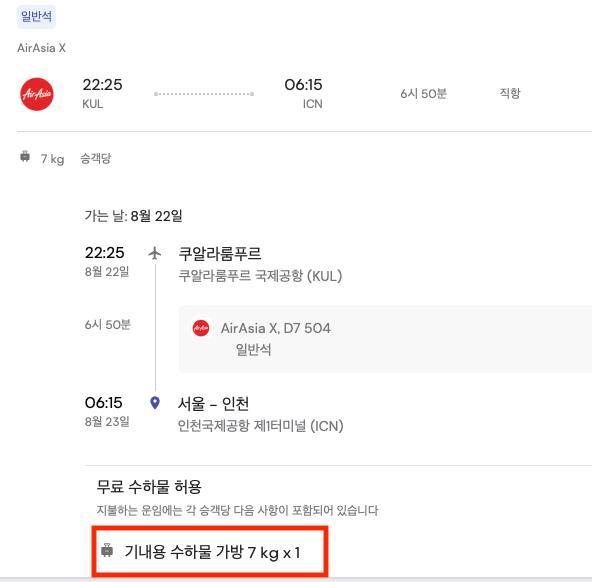Click the large AirAsia logo in flight summary
This screenshot has height=582, width=592.
37,94
